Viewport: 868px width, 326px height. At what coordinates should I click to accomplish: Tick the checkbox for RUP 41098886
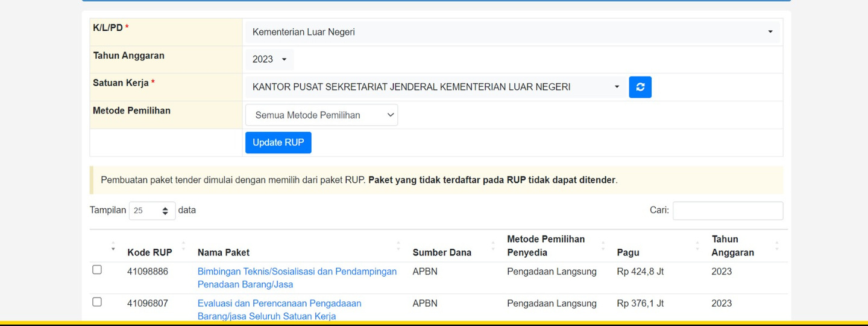coord(97,270)
